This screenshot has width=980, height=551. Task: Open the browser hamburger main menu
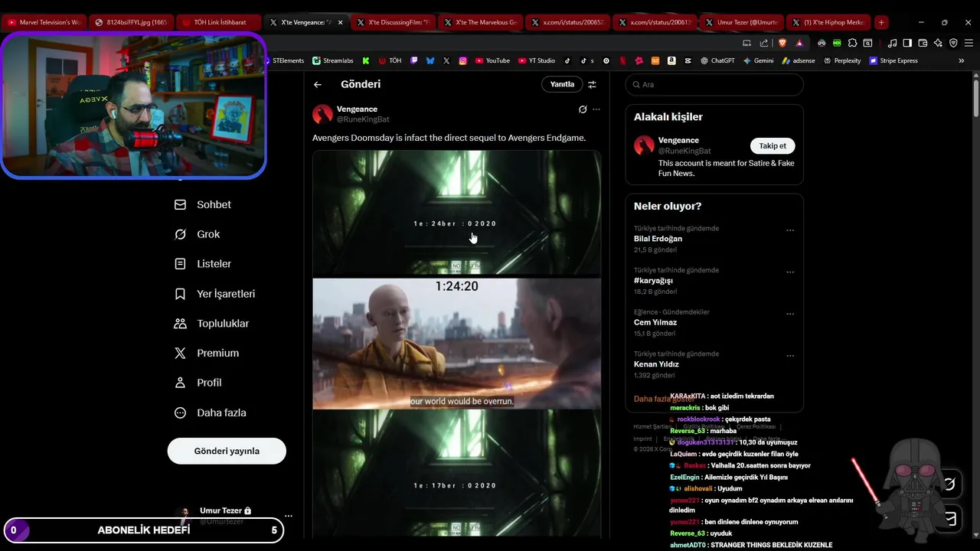point(969,43)
